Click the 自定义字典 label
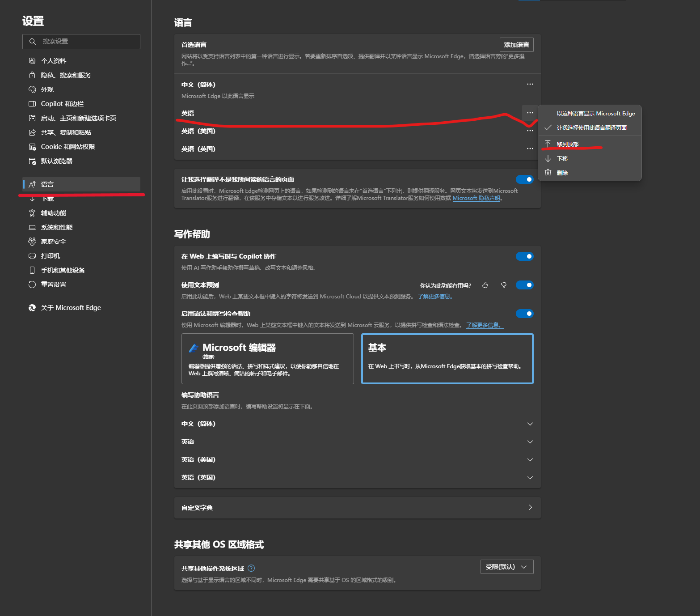The image size is (700, 616). (197, 508)
